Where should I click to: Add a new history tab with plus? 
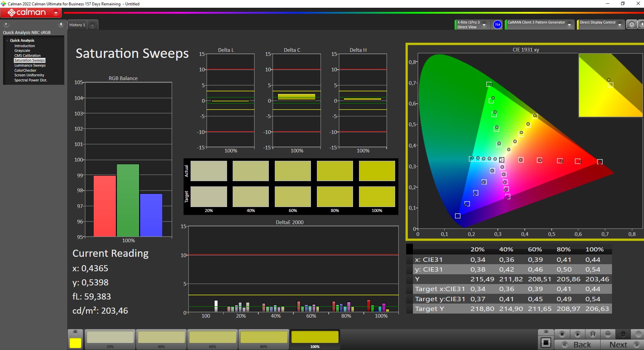tap(92, 25)
